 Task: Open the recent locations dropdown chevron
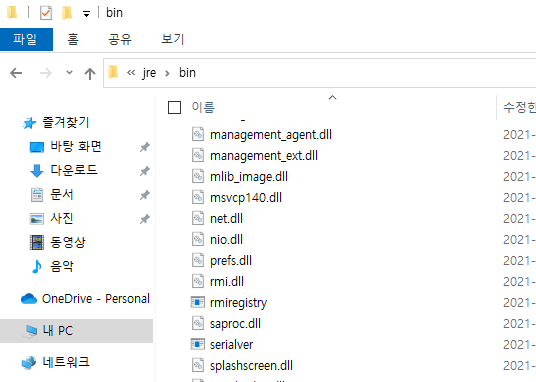point(69,73)
